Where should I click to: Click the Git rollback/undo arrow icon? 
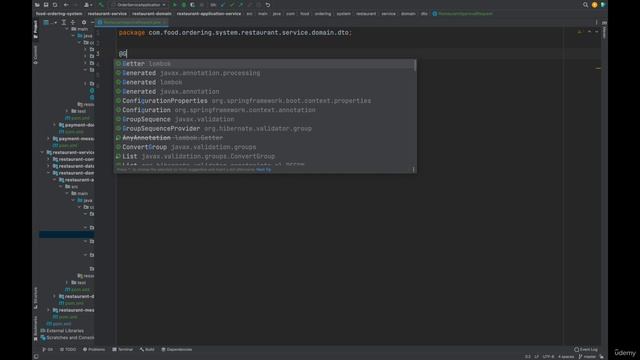tap(268, 5)
